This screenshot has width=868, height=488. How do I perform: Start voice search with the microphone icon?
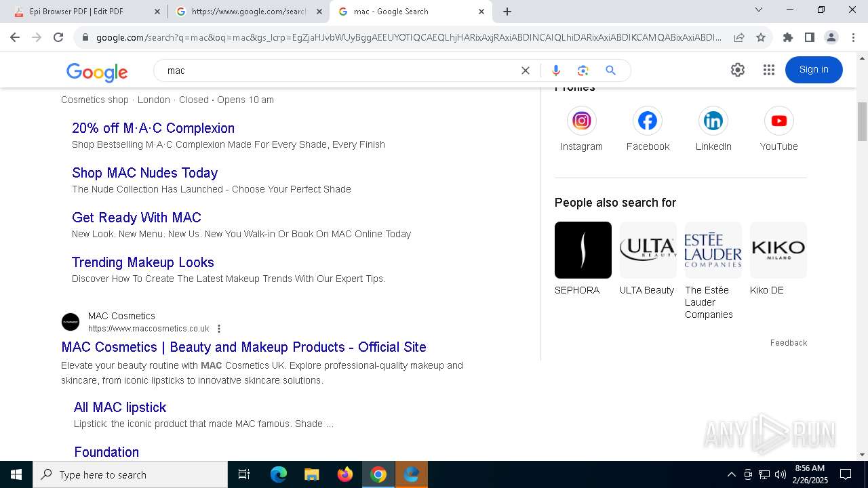(556, 70)
